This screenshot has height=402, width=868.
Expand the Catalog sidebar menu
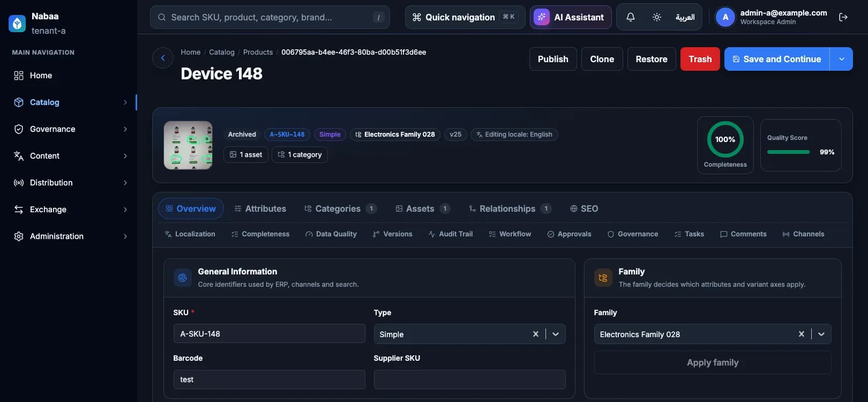[x=69, y=102]
